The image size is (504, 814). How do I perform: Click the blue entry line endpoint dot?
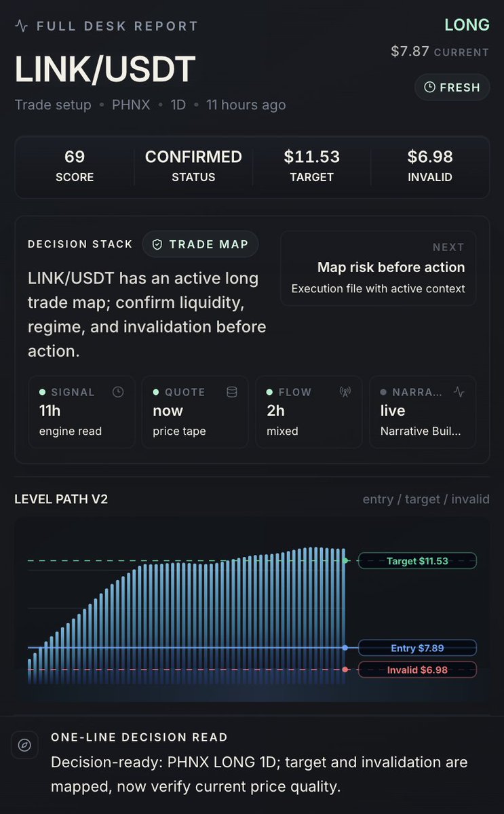click(x=345, y=648)
